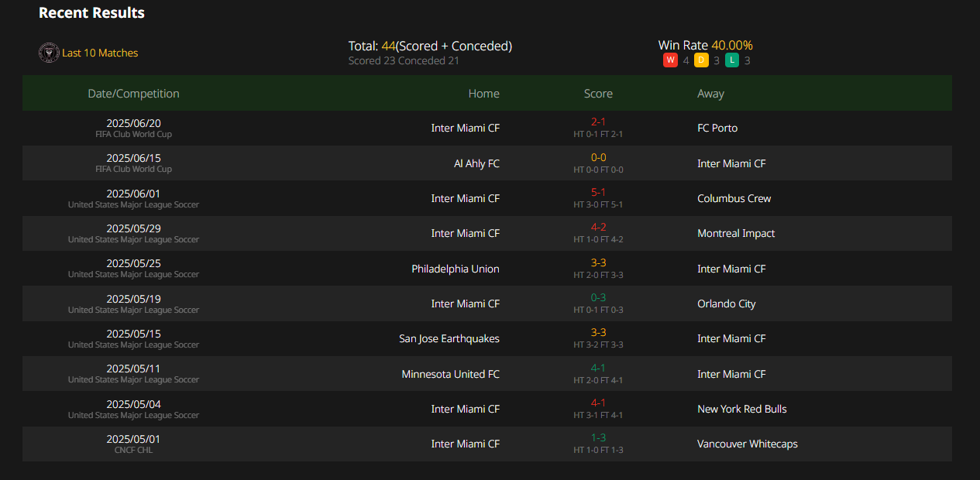
Task: Click the wins count 4 beside W badge
Action: pos(686,60)
